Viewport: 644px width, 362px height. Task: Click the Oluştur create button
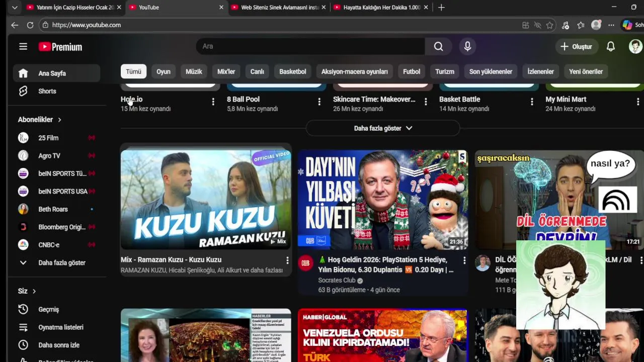tap(577, 46)
